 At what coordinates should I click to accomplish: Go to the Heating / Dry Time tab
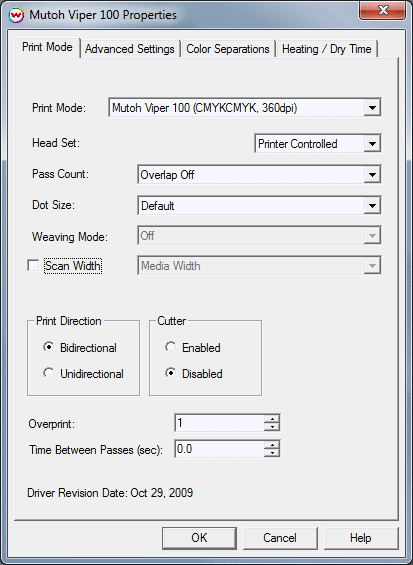tap(327, 49)
